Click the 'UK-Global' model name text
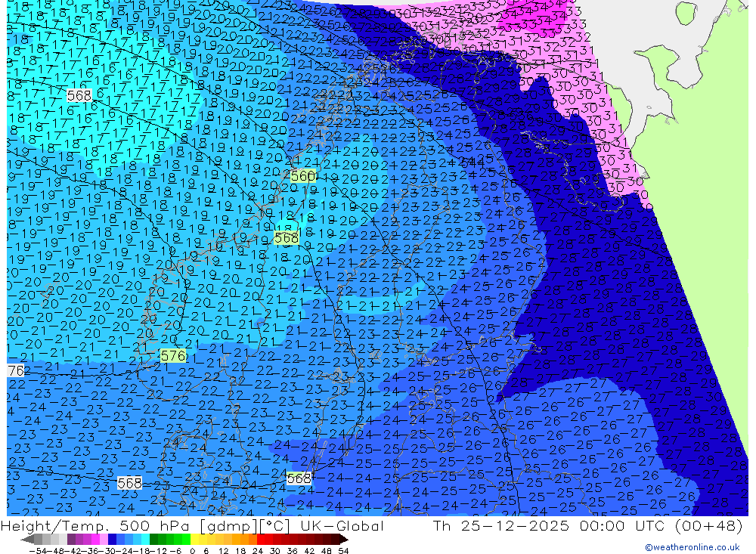The height and width of the screenshot is (554, 756). pyautogui.click(x=342, y=525)
